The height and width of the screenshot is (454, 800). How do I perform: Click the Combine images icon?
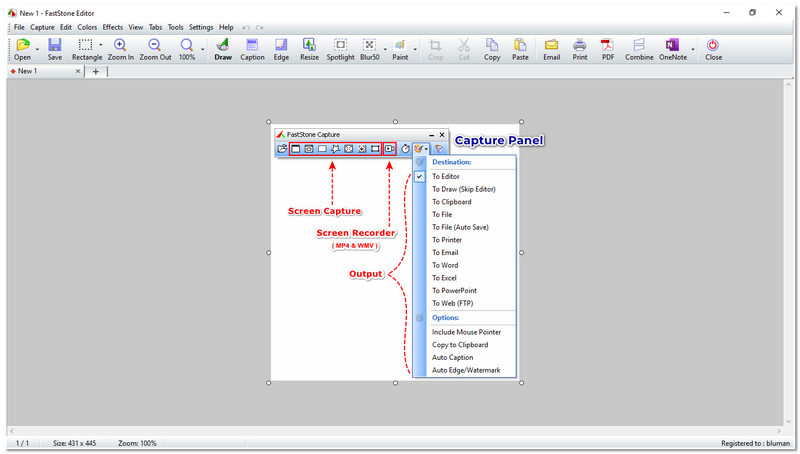tap(639, 49)
